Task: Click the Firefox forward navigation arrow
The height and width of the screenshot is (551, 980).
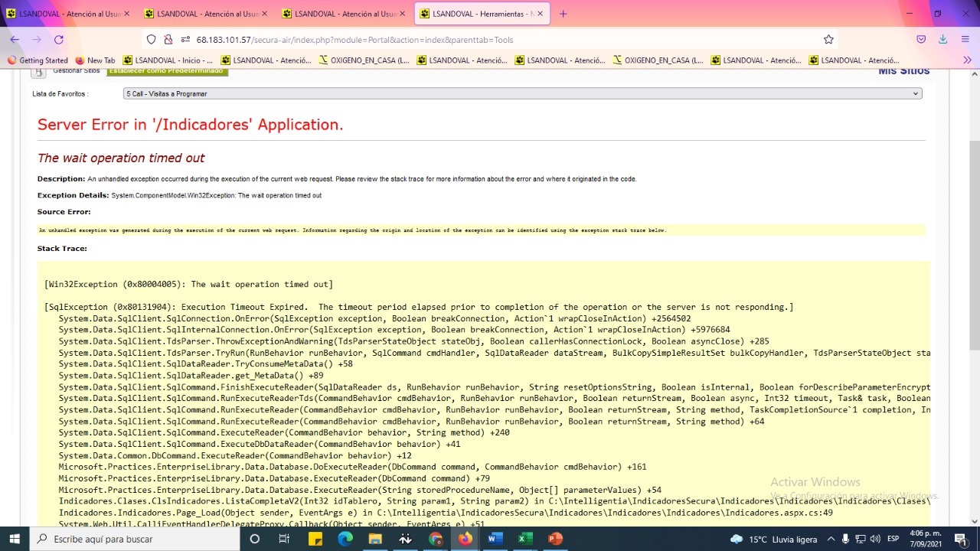Action: coord(36,40)
